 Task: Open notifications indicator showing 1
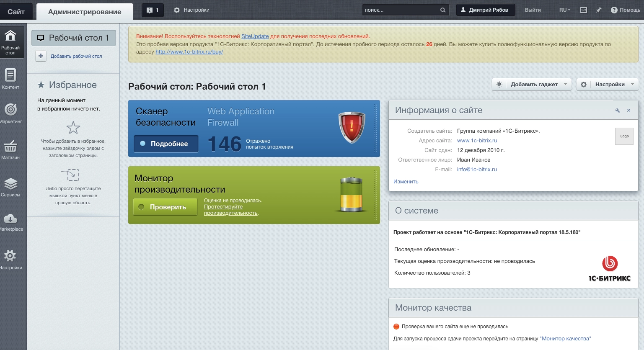point(153,10)
